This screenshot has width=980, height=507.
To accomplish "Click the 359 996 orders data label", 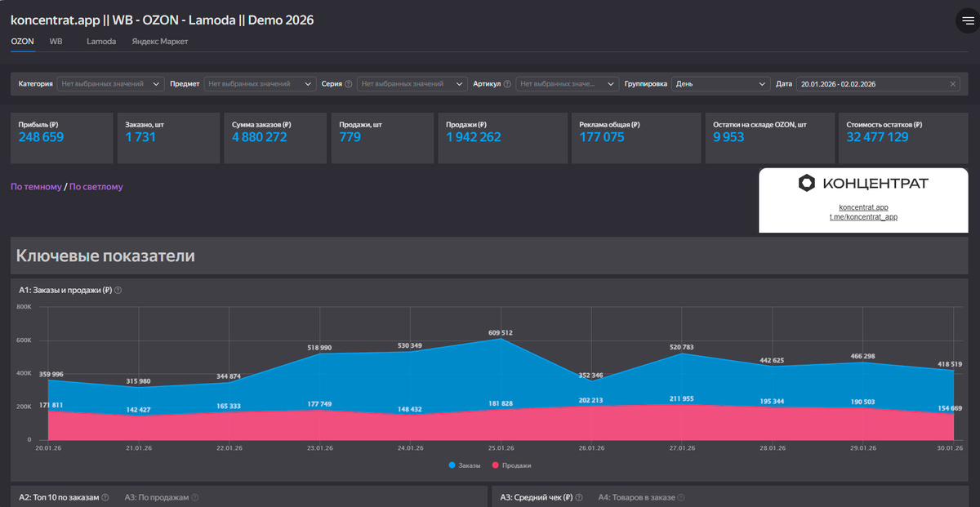I will pos(52,374).
